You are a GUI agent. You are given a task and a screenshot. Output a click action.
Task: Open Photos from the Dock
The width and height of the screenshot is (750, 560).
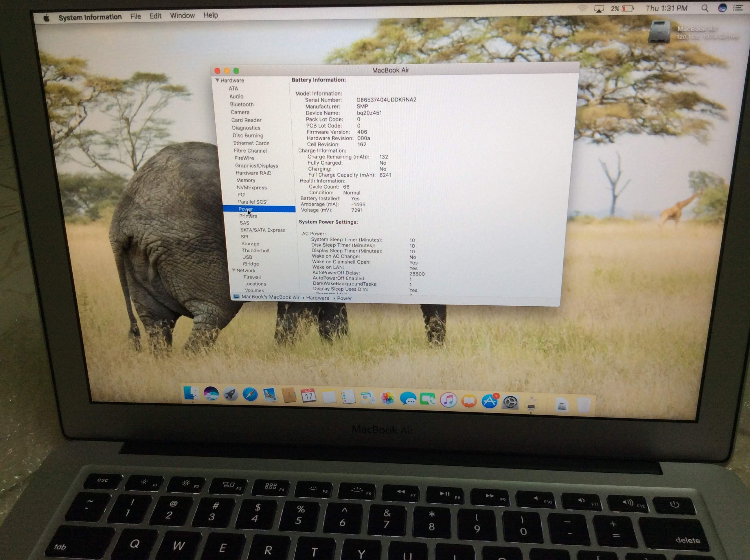388,398
